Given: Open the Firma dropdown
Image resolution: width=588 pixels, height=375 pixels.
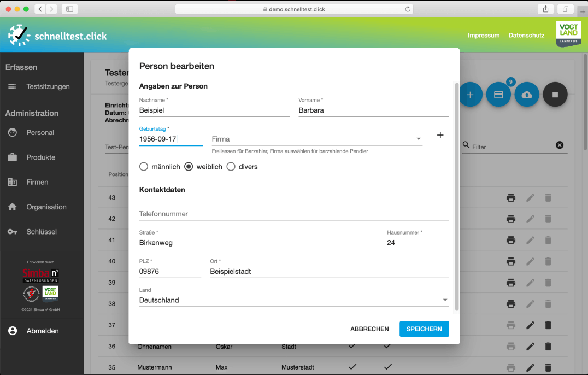Looking at the screenshot, I should tap(317, 139).
